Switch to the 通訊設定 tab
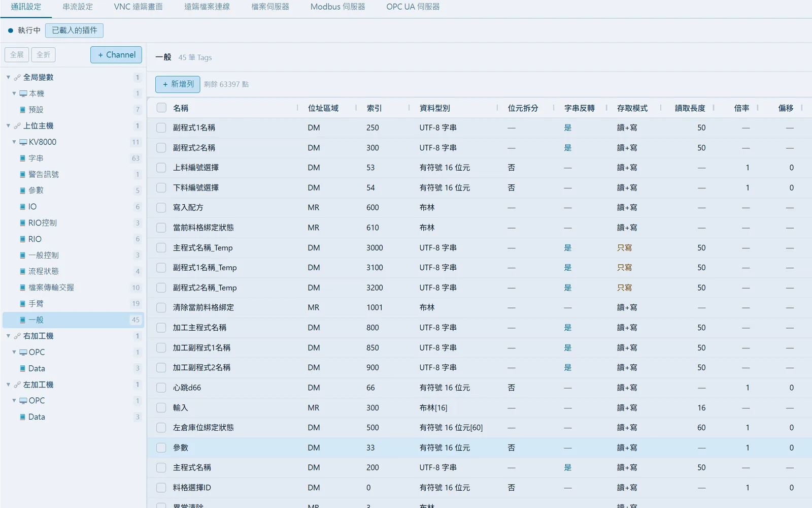 point(26,7)
